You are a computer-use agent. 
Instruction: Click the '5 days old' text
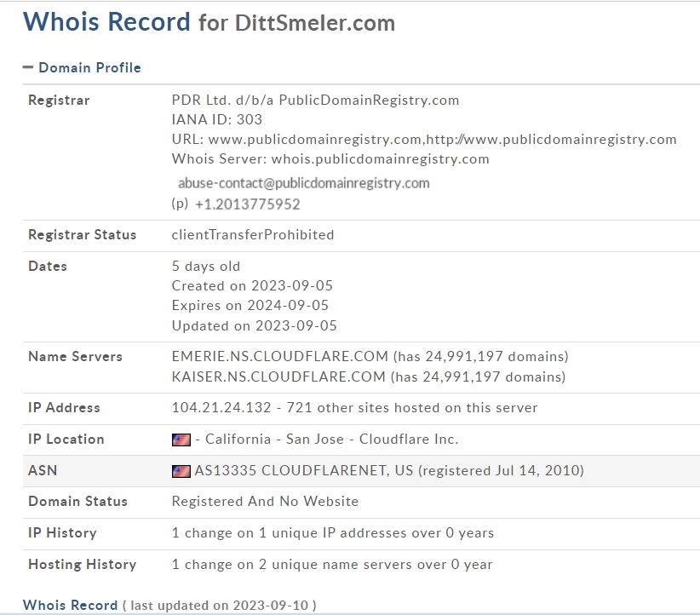[206, 267]
